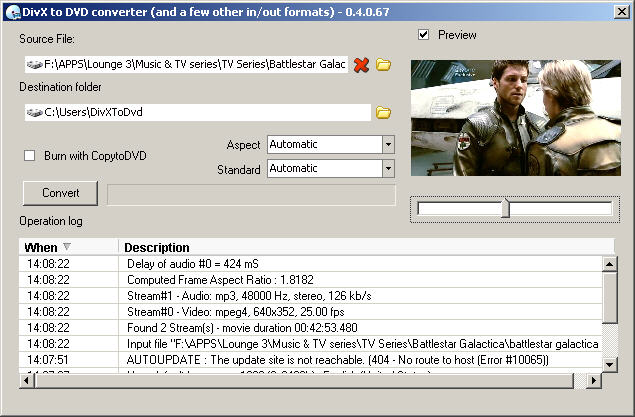Browse for destination folder icon

coord(383,113)
